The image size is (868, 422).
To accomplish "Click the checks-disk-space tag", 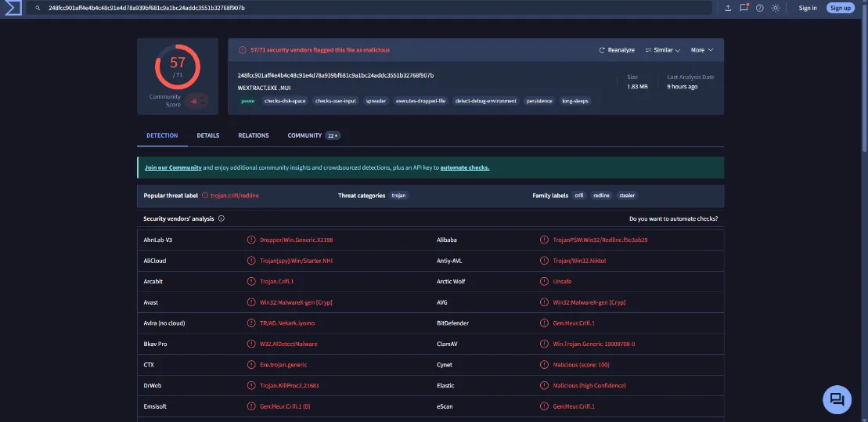I will tap(285, 101).
